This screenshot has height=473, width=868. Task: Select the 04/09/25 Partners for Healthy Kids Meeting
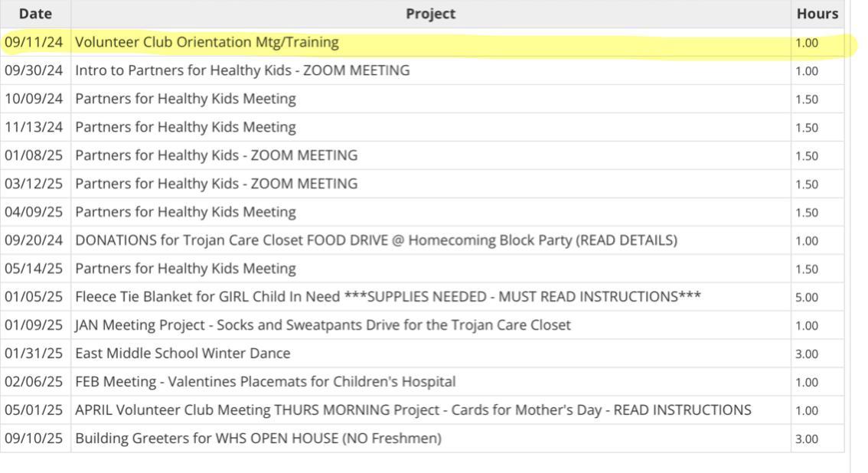click(x=185, y=212)
